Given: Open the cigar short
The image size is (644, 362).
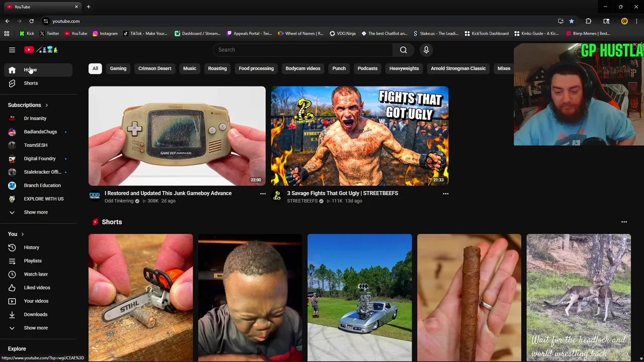Looking at the screenshot, I should click(x=469, y=298).
